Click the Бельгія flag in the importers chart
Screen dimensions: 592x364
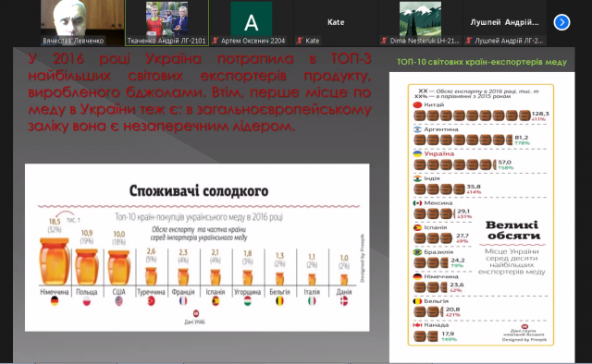pos(279,301)
